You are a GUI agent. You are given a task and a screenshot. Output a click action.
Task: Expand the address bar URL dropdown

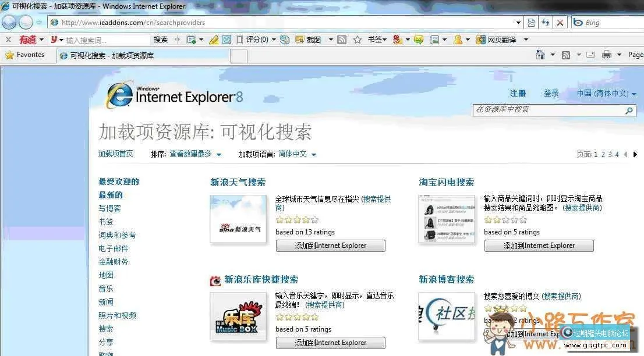[518, 23]
